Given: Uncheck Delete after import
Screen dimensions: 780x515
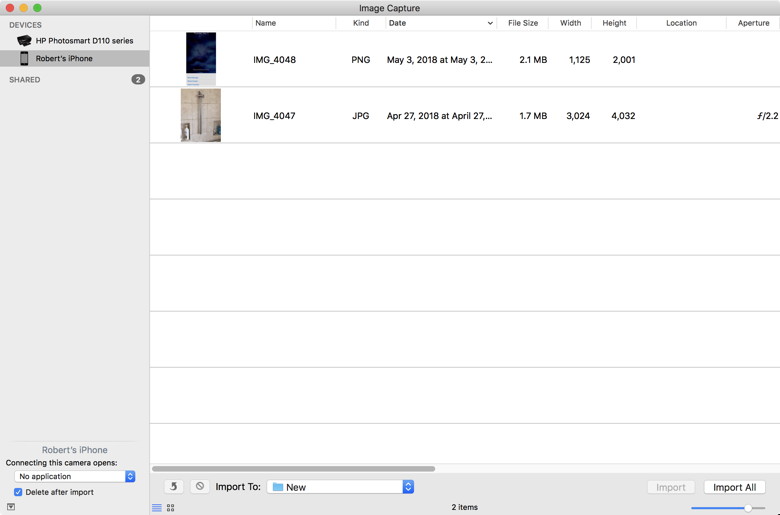Looking at the screenshot, I should pos(18,492).
